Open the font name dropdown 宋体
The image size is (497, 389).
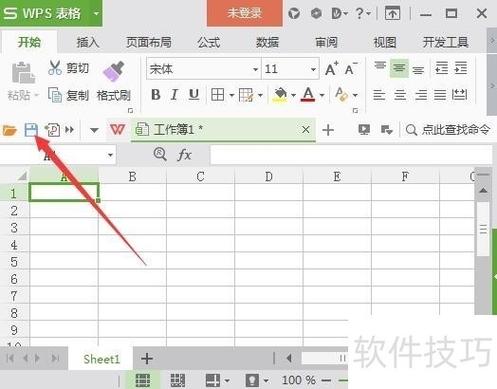[x=255, y=69]
